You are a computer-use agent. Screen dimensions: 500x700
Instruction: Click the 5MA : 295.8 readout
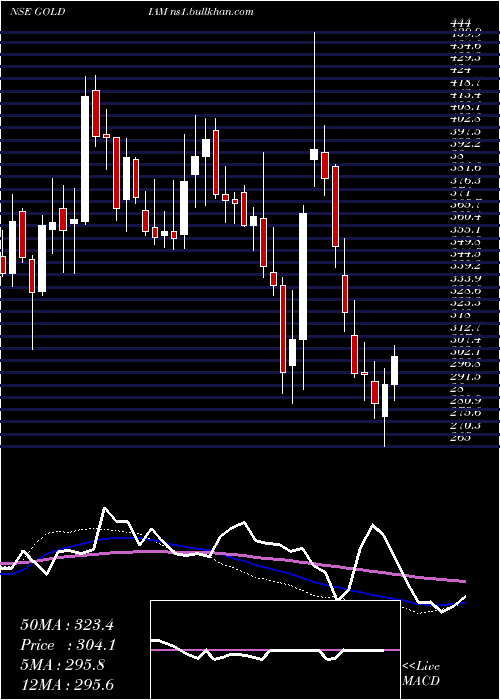tap(62, 665)
